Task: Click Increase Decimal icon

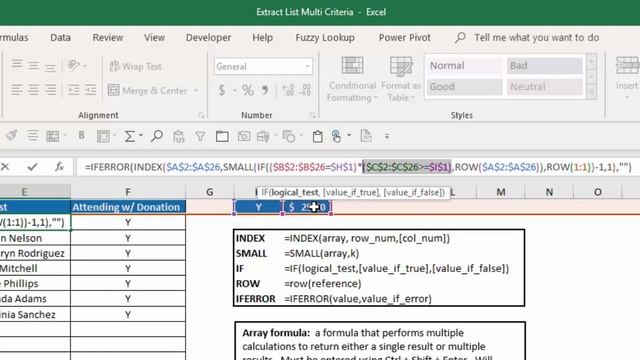Action: (288, 90)
